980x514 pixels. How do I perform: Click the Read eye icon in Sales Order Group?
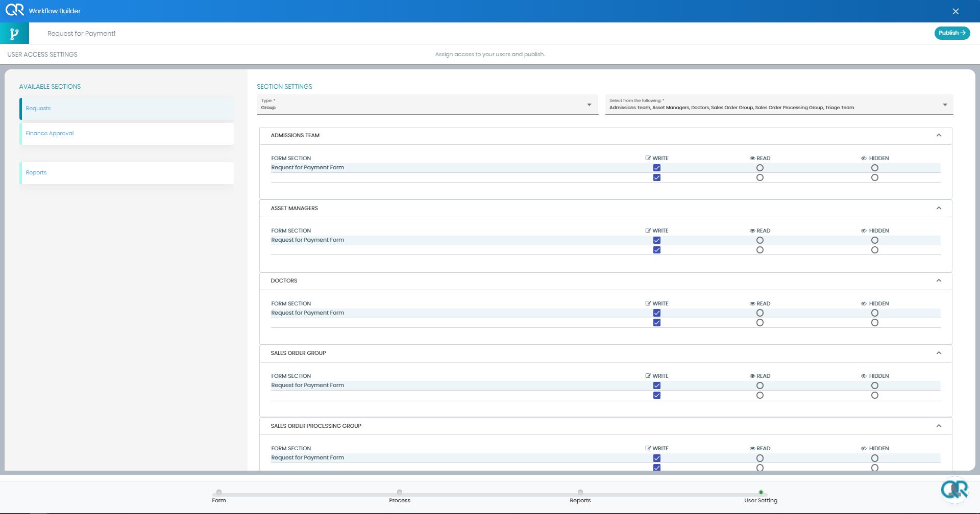pyautogui.click(x=752, y=376)
